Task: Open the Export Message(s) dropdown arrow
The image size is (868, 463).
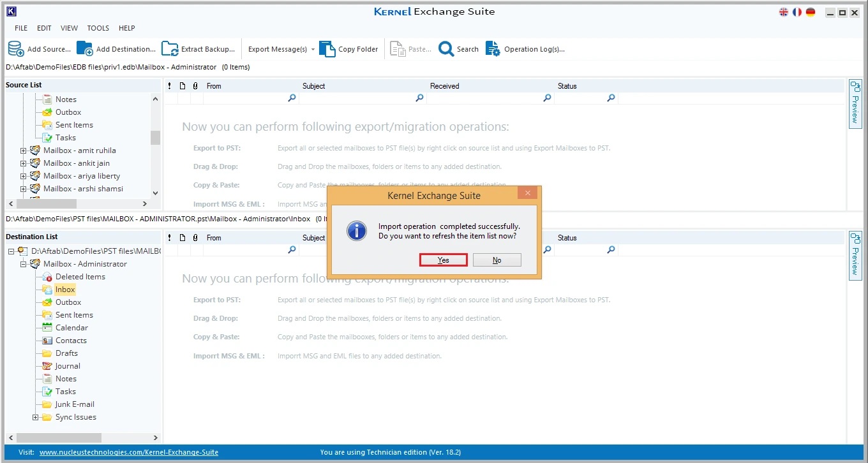Action: coord(313,49)
